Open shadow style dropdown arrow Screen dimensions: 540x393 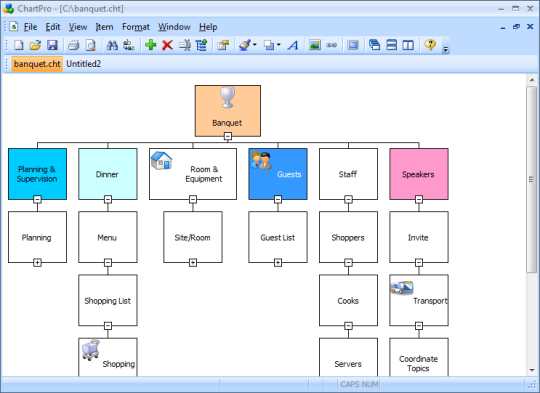click(278, 45)
